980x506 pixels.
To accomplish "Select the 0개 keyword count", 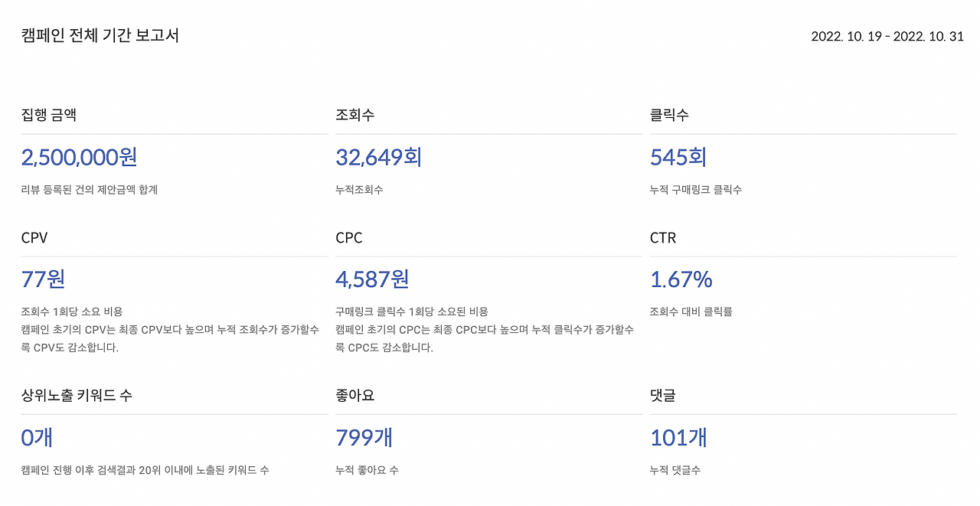I will pos(37,438).
